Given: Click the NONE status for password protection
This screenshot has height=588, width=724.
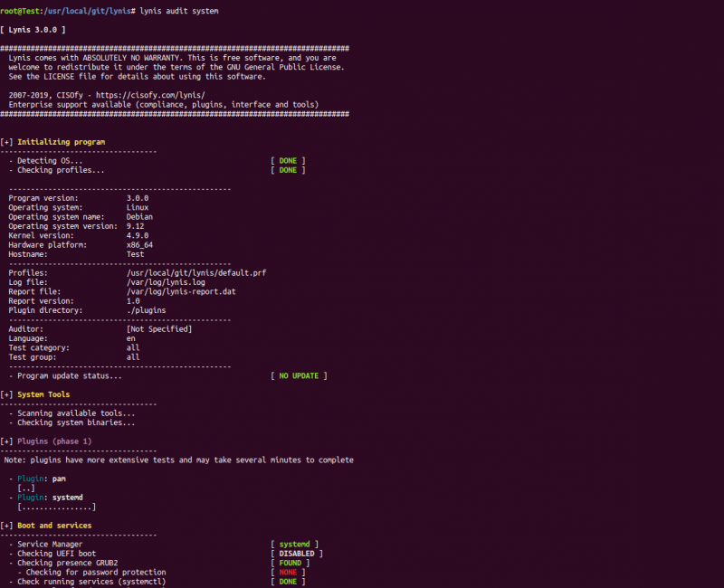Looking at the screenshot, I should point(288,573).
